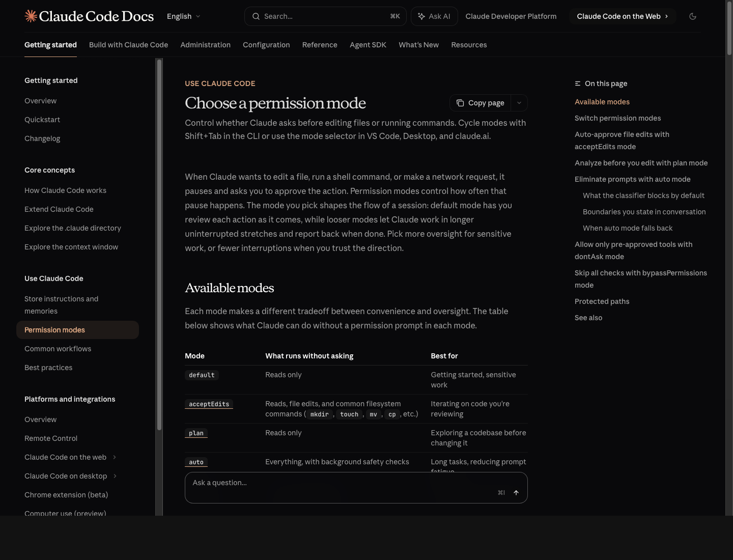Open the Agent SDK tab

click(368, 45)
